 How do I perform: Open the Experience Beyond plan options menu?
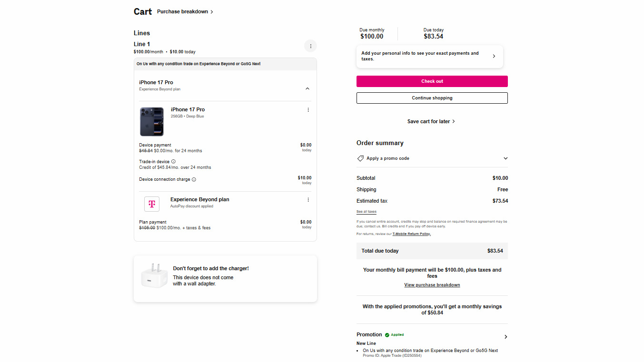(x=308, y=199)
